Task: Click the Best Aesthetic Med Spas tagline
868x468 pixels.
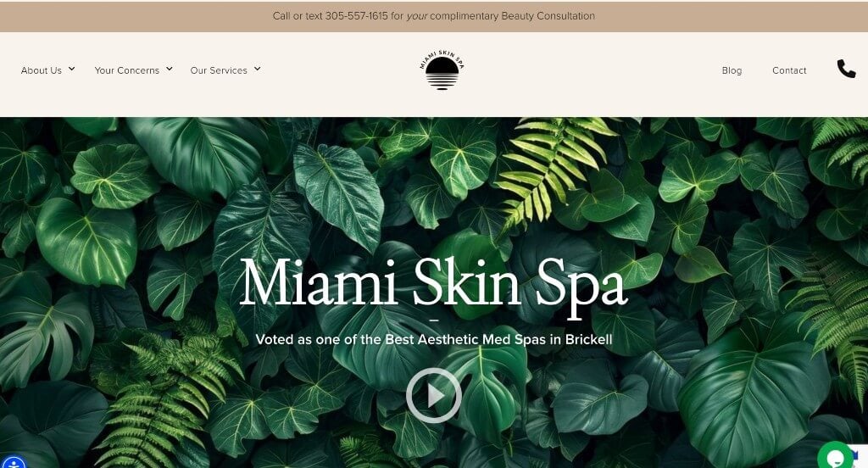Action: 434,339
